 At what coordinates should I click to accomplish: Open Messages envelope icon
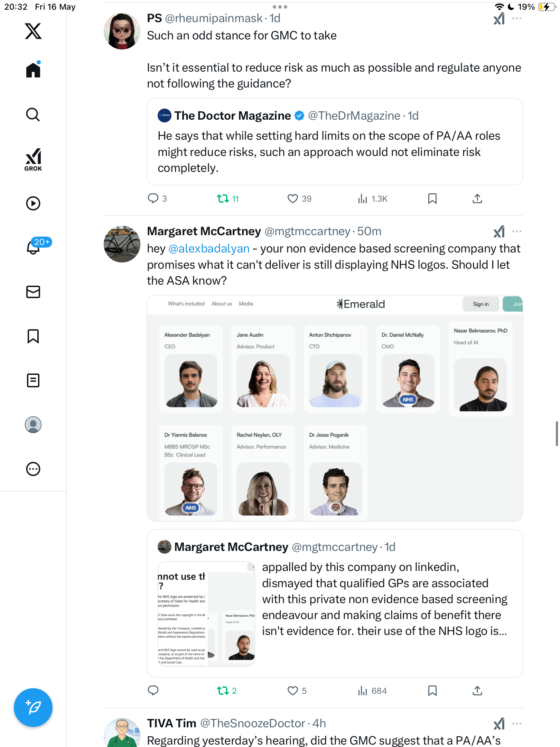(33, 292)
